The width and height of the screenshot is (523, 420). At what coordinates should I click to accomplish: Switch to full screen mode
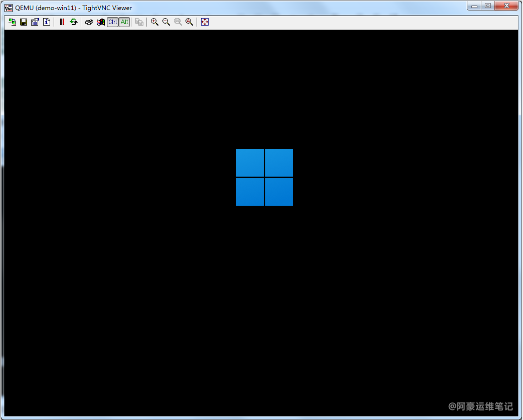pyautogui.click(x=205, y=22)
